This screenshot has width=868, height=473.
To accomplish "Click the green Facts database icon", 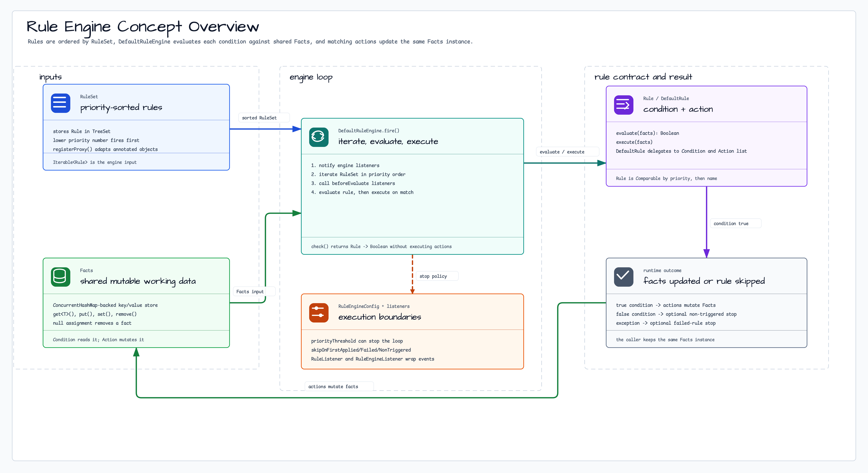I will [x=61, y=277].
